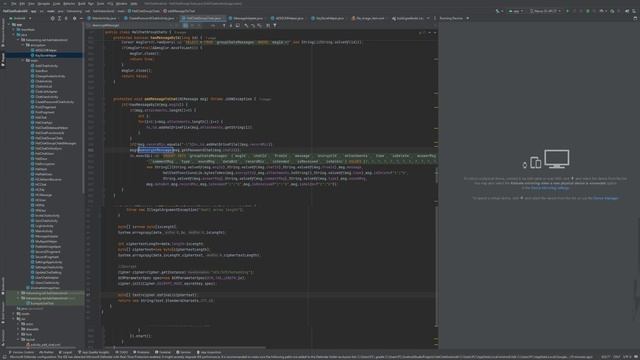Open Terminal tool window
This screenshot has height=360, width=640.
(163, 352)
